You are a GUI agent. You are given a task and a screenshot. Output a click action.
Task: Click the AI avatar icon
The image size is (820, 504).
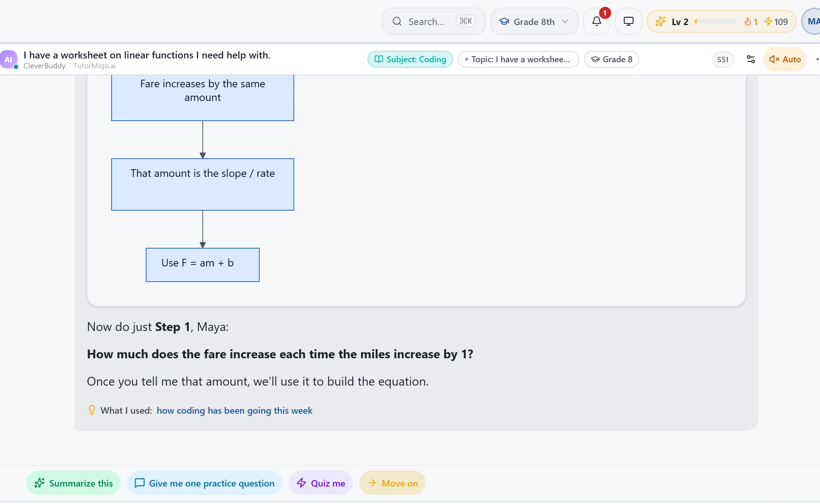[x=8, y=59]
